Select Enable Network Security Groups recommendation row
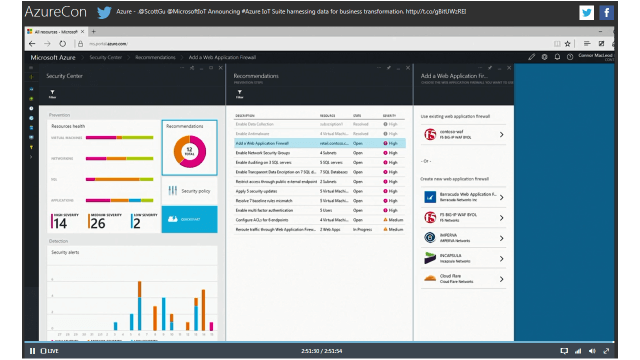Viewport: 640px width, 360px height. click(320, 153)
